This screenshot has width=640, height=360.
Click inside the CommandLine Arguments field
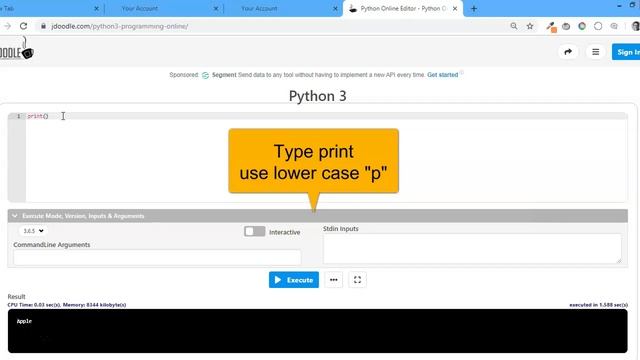tap(157, 257)
